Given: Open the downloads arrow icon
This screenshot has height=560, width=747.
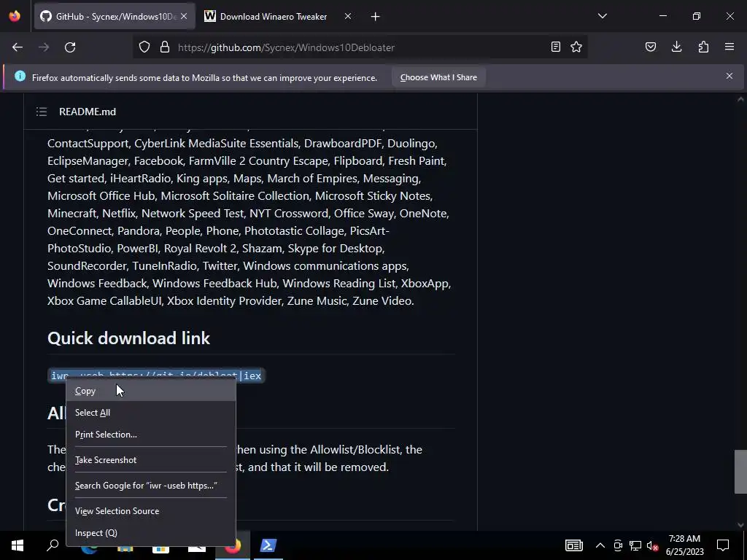Looking at the screenshot, I should [x=676, y=47].
